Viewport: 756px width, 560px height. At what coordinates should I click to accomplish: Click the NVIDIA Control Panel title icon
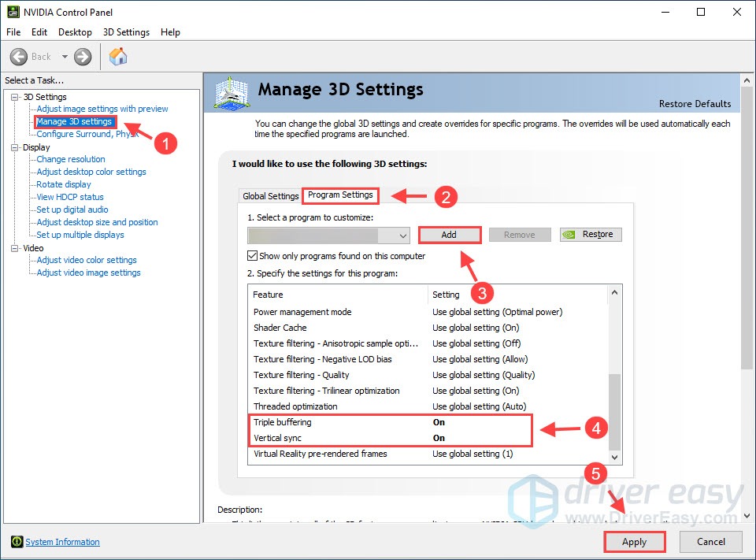[x=13, y=12]
